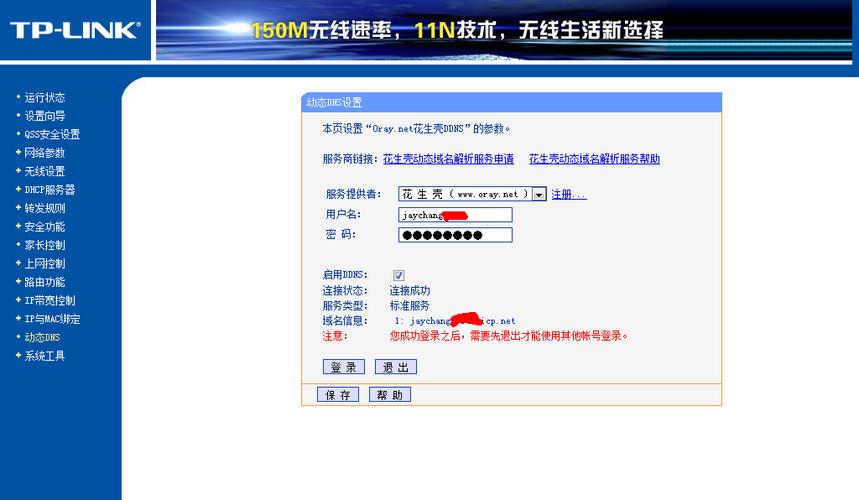The width and height of the screenshot is (859, 500).
Task: Expand the 网络参数 menu
Action: 44,153
